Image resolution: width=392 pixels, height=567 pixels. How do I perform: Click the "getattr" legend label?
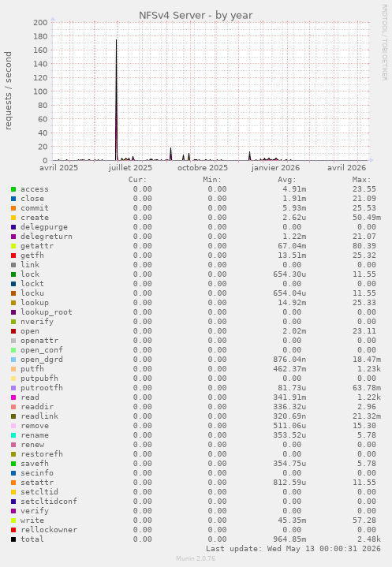point(37,246)
